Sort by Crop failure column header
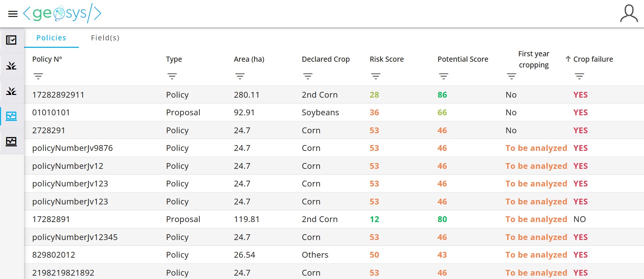This screenshot has width=644, height=279. (x=593, y=59)
